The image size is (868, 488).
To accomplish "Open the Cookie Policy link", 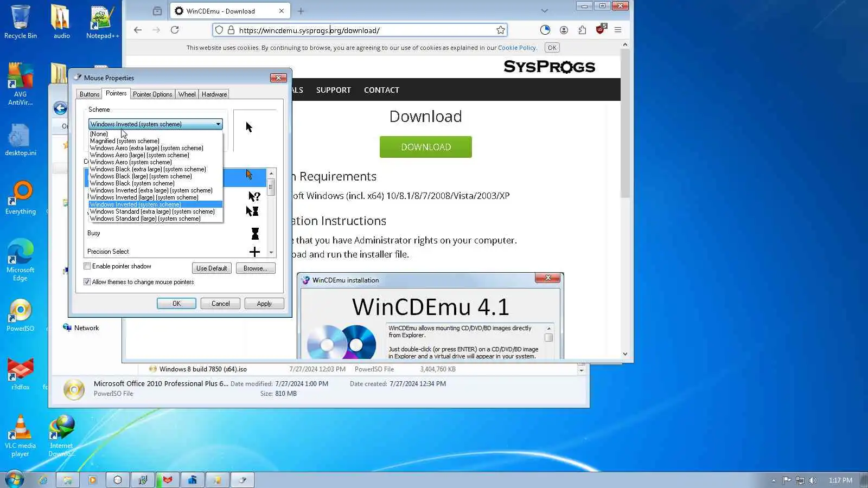I will pos(517,48).
